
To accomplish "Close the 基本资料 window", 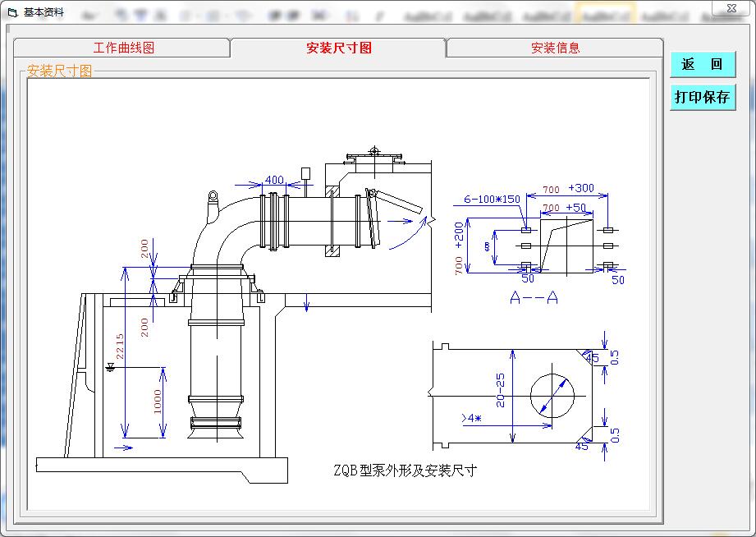I will pyautogui.click(x=731, y=7).
